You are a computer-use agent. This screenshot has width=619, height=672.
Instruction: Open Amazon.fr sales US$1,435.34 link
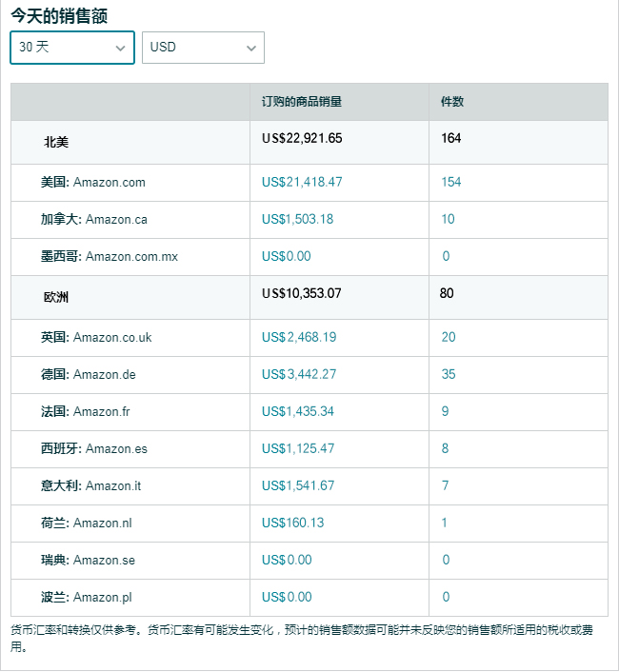[x=297, y=411]
